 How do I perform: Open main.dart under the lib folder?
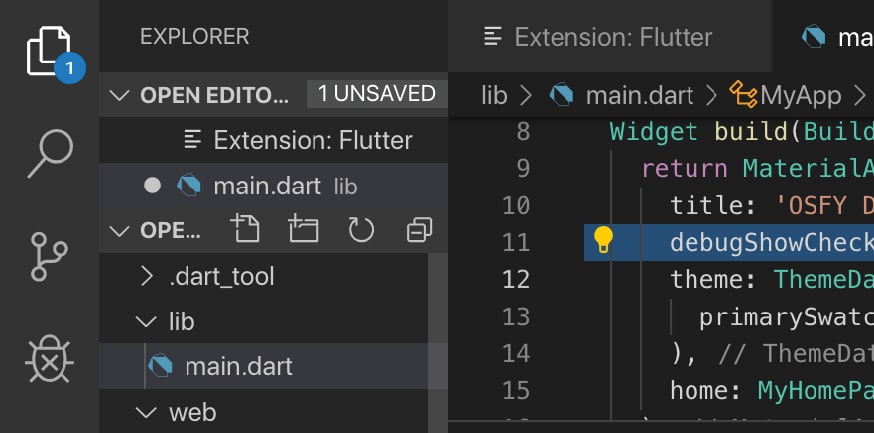[238, 366]
